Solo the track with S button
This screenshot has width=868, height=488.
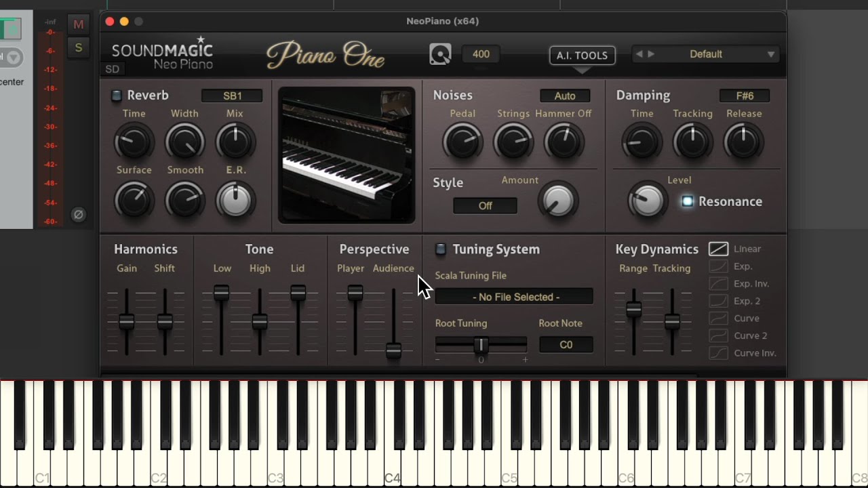[79, 47]
